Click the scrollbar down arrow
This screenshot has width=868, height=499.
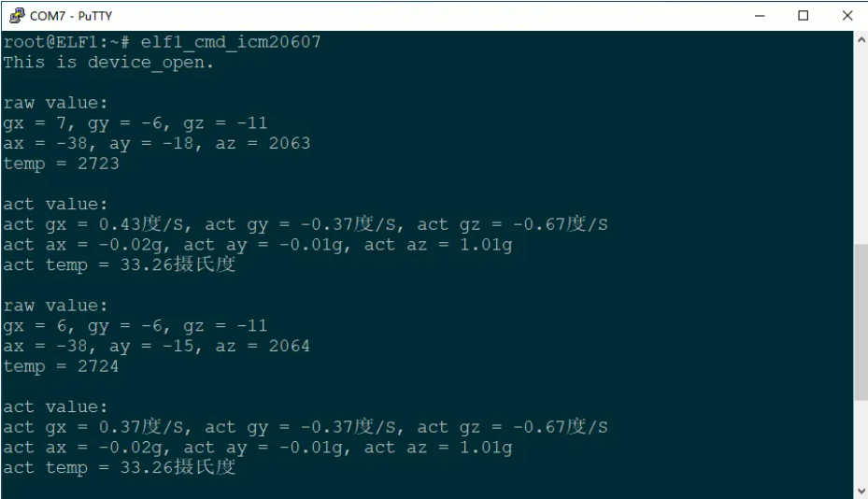861,491
